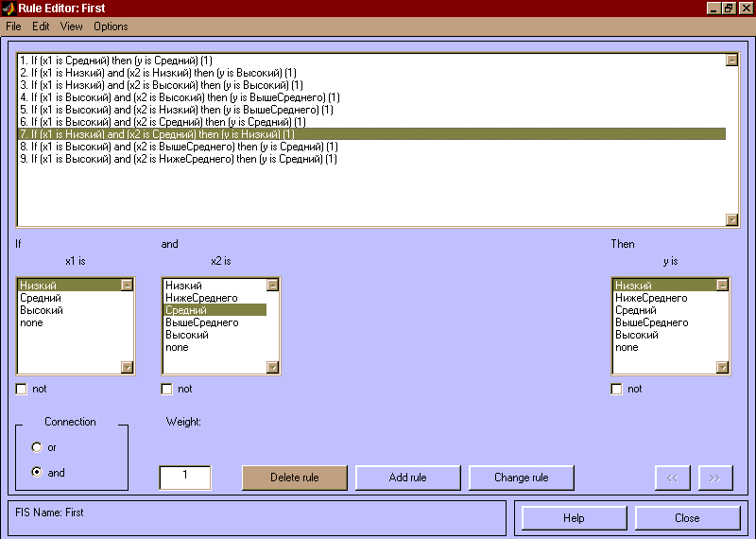Click the MATLAB icon in title bar
The image size is (756, 539).
(9, 9)
